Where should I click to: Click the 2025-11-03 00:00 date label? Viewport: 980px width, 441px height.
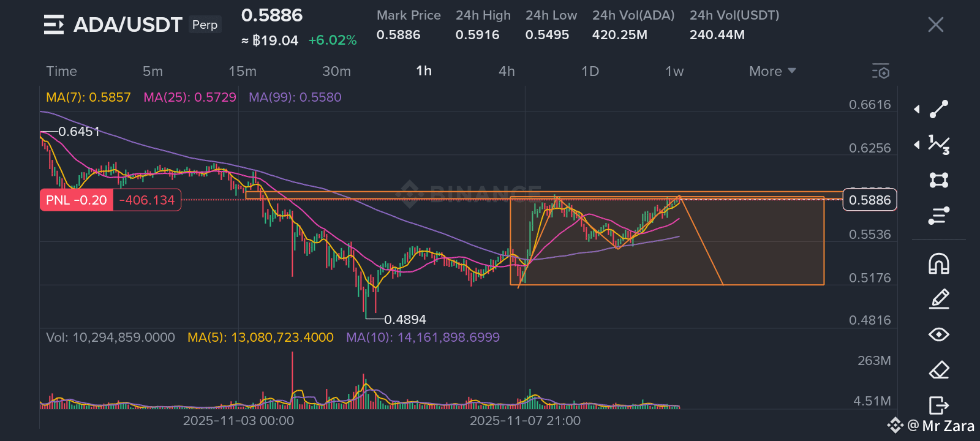tap(238, 421)
